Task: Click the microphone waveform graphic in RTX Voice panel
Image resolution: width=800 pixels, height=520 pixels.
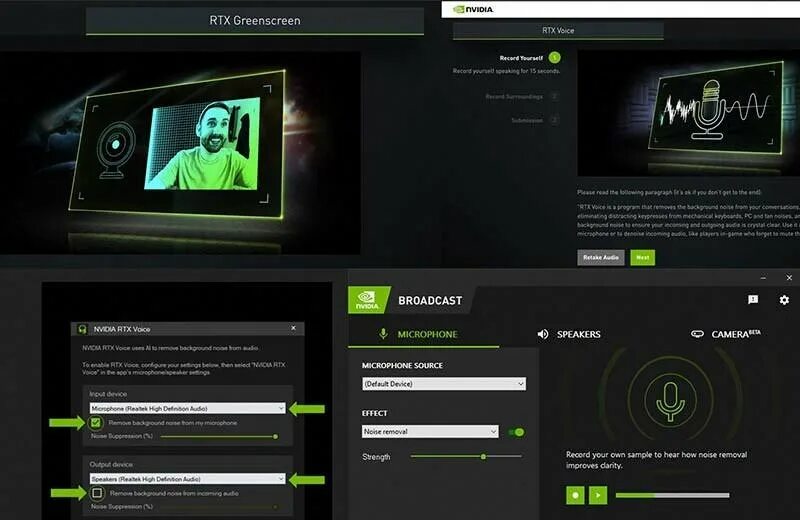Action: pyautogui.click(x=713, y=110)
